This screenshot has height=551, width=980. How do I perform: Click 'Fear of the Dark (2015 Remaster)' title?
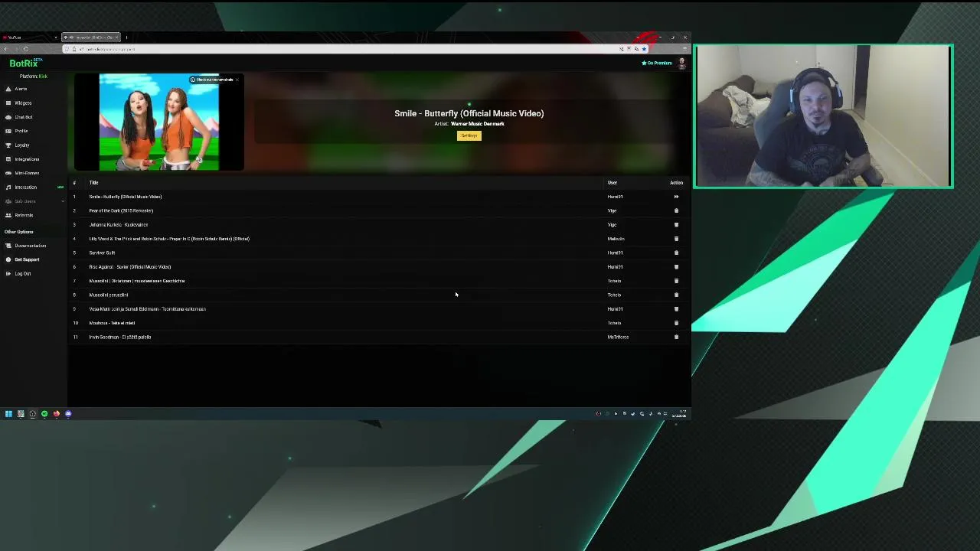(x=121, y=210)
